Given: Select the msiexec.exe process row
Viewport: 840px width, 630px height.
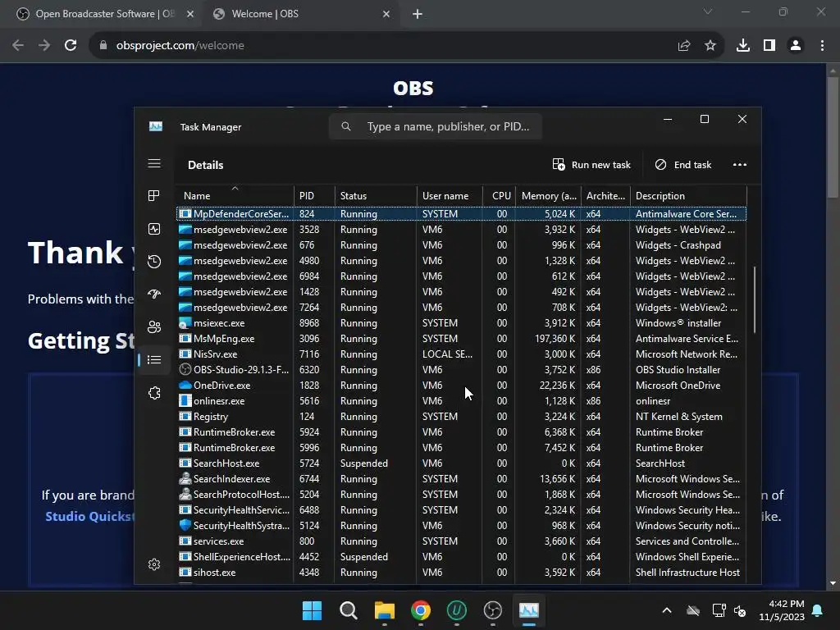Looking at the screenshot, I should [x=461, y=323].
